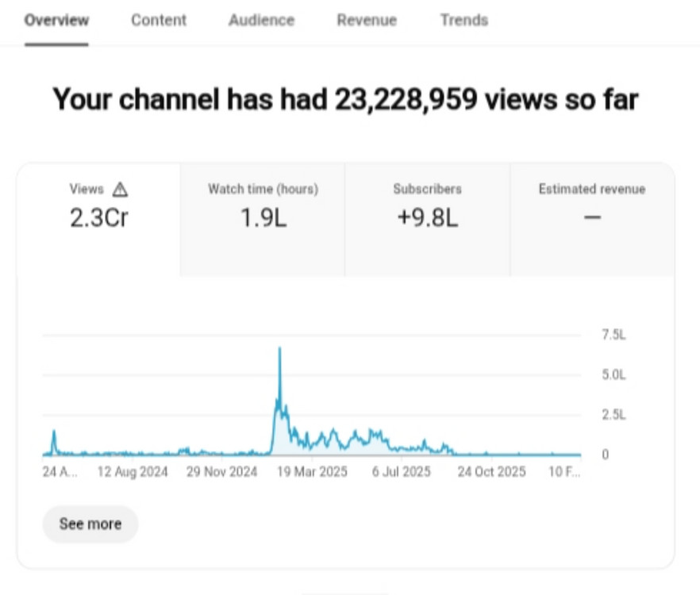Click the channel total views headline
This screenshot has width=700, height=595.
345,100
